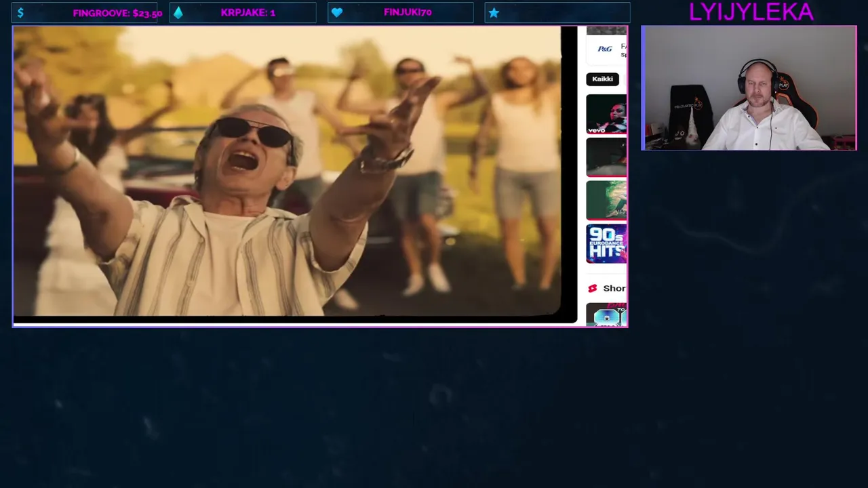Click the FINJUKI70 follower label

(408, 13)
